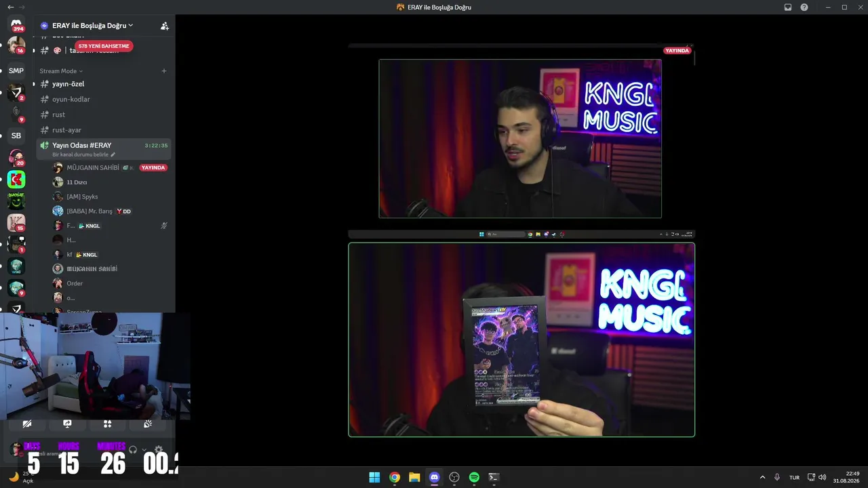Edit the voice channel status pencil icon
Screen dimensions: 868x488
(x=113, y=155)
